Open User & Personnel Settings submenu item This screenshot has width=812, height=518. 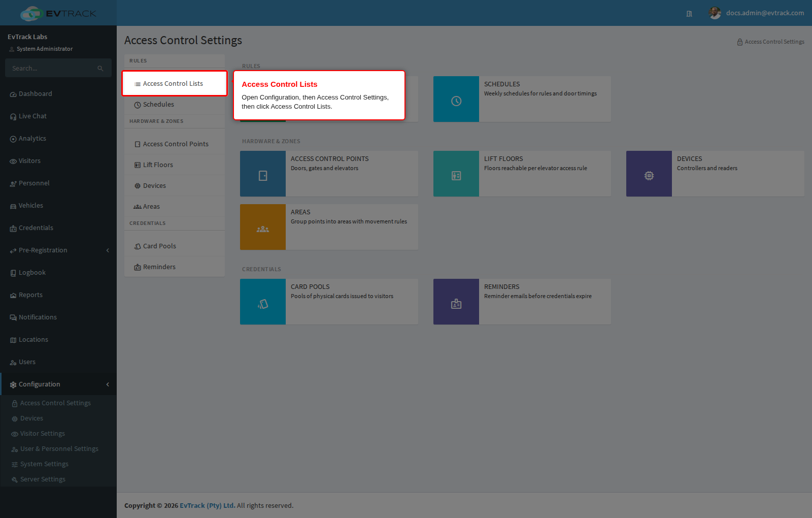click(58, 449)
